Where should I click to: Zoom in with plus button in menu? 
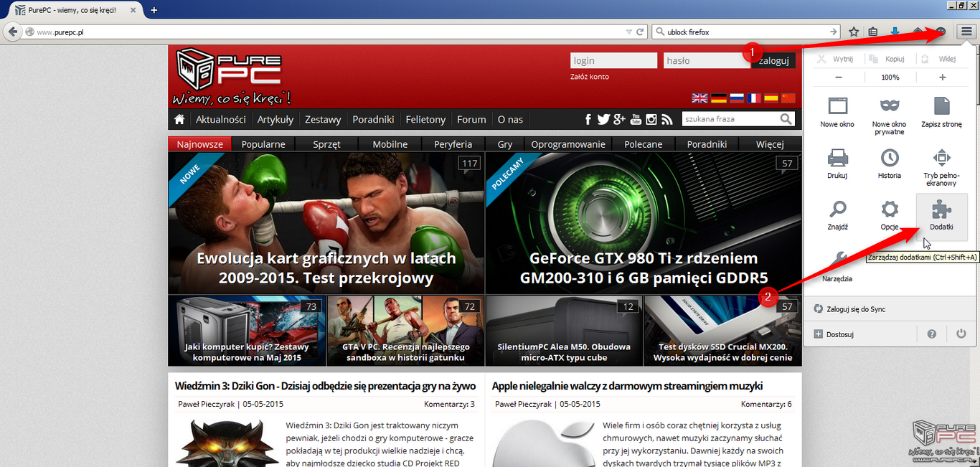tap(942, 77)
